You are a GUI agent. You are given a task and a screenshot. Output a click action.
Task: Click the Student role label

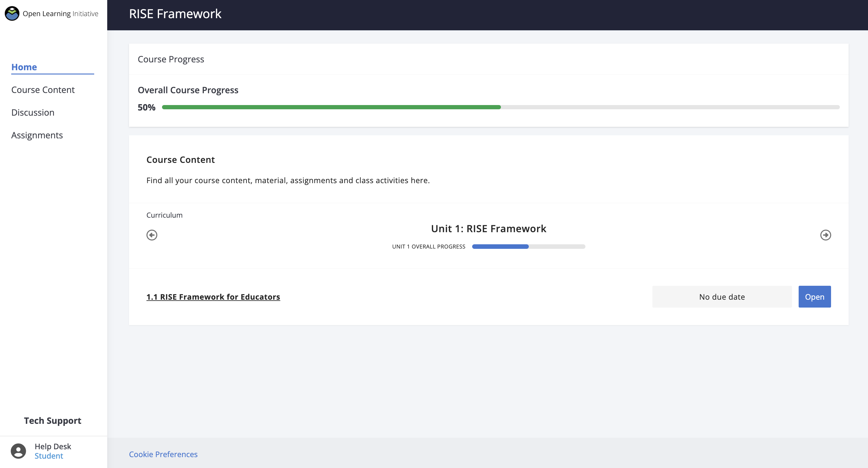point(49,456)
